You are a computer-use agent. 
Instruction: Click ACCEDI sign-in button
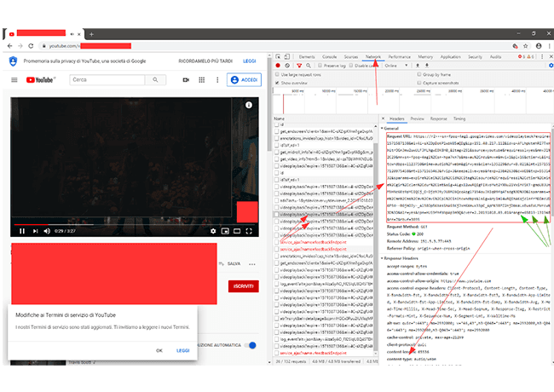[244, 80]
